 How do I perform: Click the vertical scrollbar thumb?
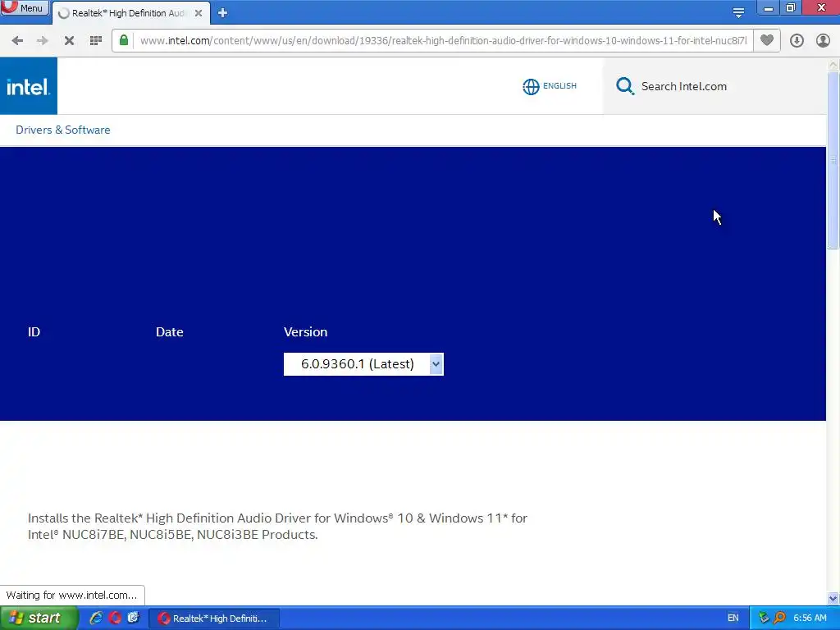(833, 160)
